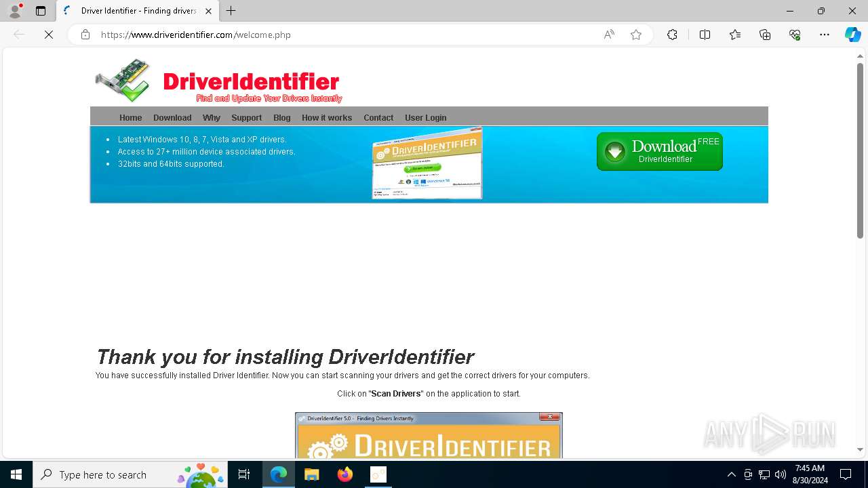Open Task View on taskbar
This screenshot has width=868, height=488.
pyautogui.click(x=244, y=474)
